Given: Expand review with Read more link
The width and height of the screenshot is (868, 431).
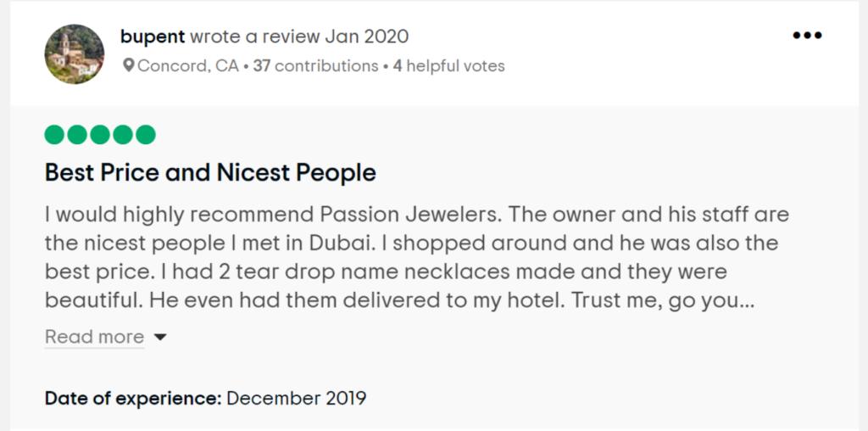Looking at the screenshot, I should 94,337.
